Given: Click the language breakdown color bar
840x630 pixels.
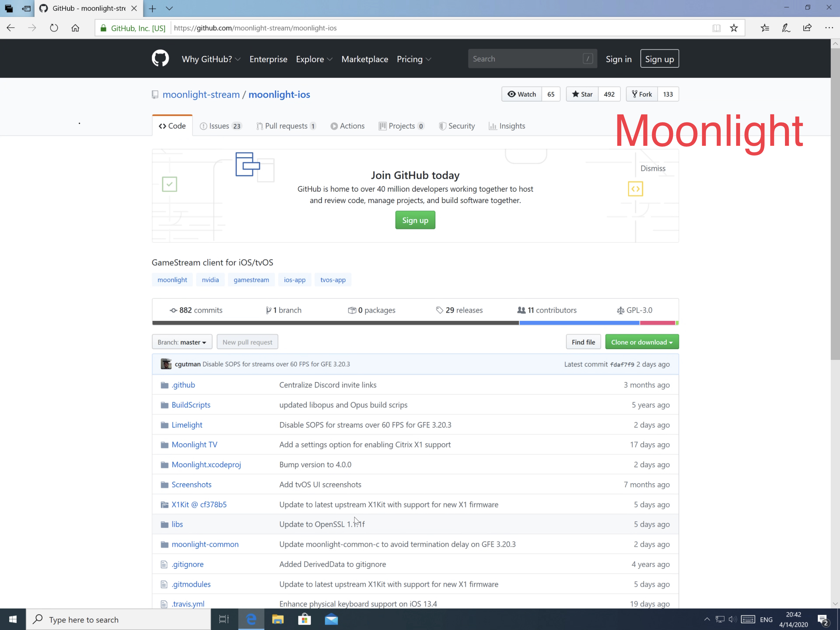Looking at the screenshot, I should 415,323.
